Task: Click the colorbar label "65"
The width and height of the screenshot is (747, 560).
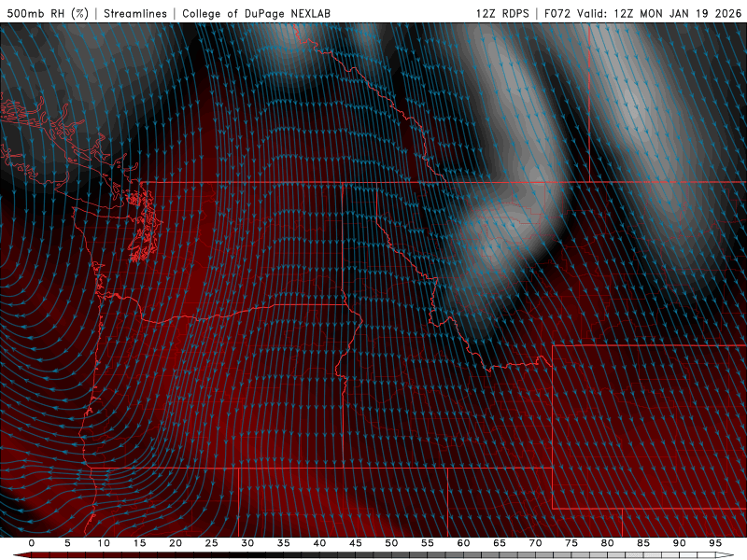Action: click(x=500, y=543)
